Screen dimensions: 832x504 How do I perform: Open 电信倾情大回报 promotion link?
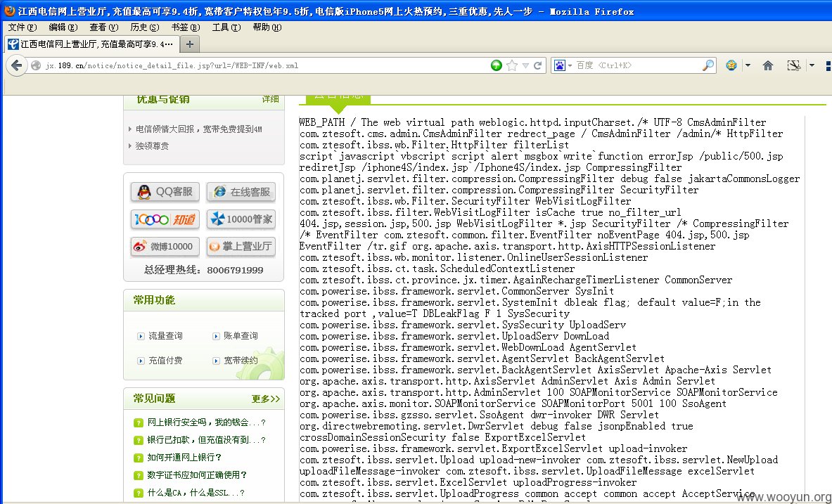(198, 129)
